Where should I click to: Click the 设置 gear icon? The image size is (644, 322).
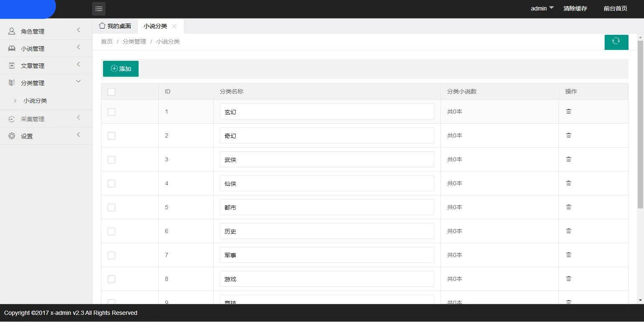(12, 136)
